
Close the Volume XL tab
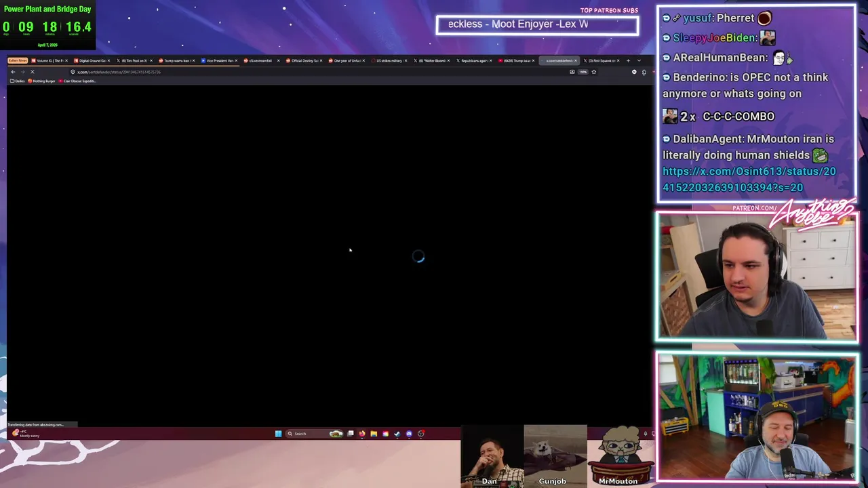66,60
